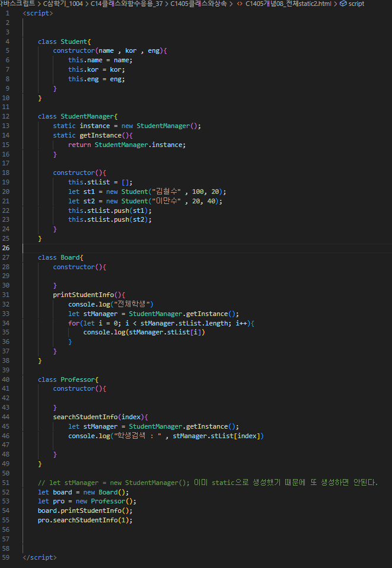Screen dimensions: 392x568
Task: Click the 'for(let i = 0;' loop line
Action: pos(161,323)
